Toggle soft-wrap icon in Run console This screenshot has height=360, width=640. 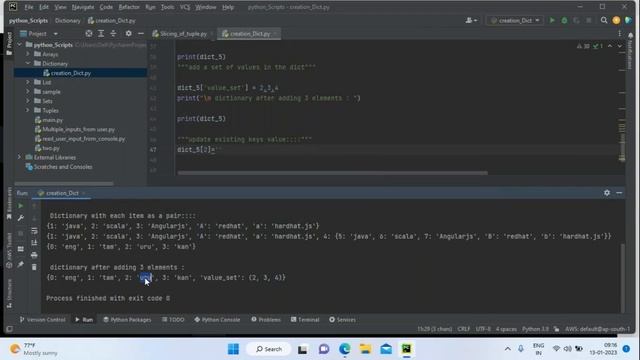click(x=34, y=231)
